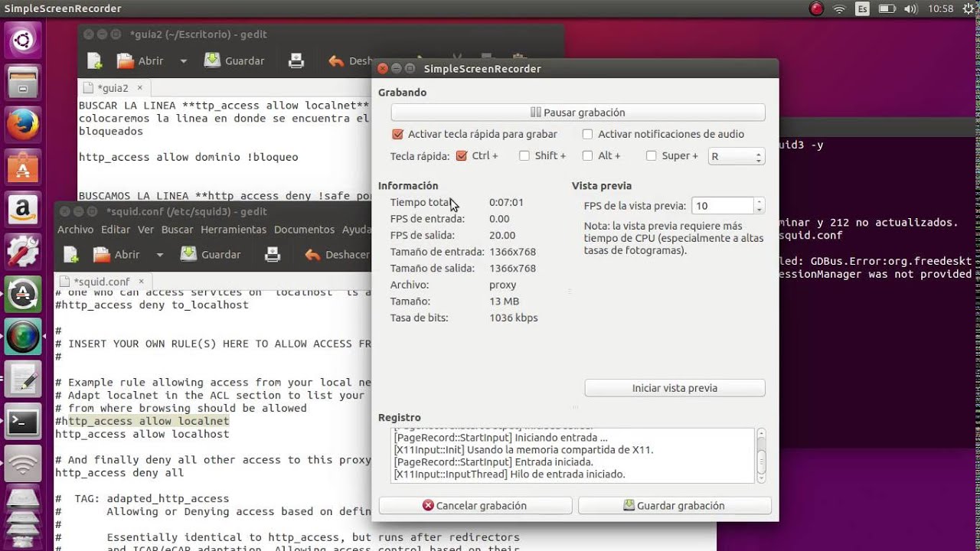
Task: Open the wireless network dock icon
Action: coord(23,463)
